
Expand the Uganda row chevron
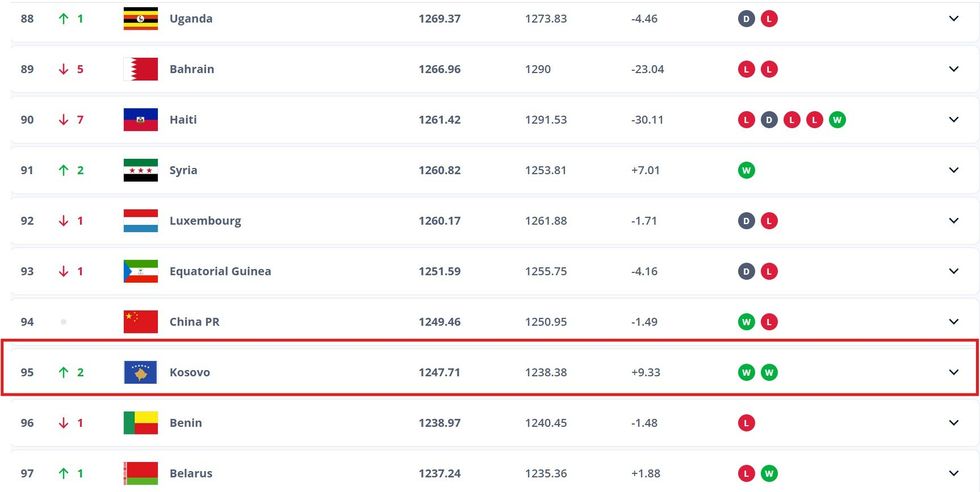[953, 19]
